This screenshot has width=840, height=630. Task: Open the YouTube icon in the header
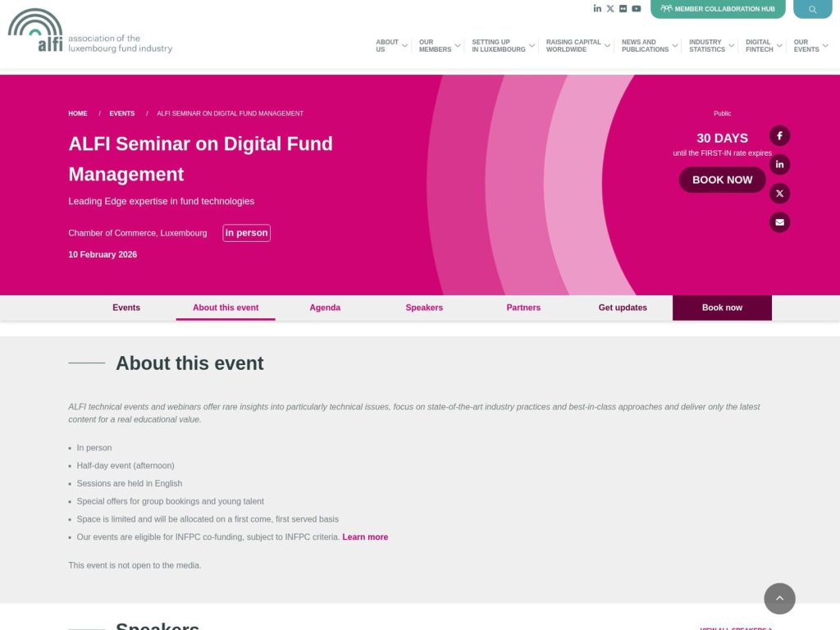(637, 8)
